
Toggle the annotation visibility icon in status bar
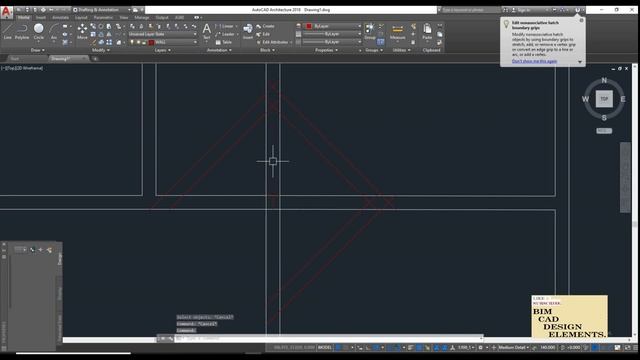pos(436,348)
